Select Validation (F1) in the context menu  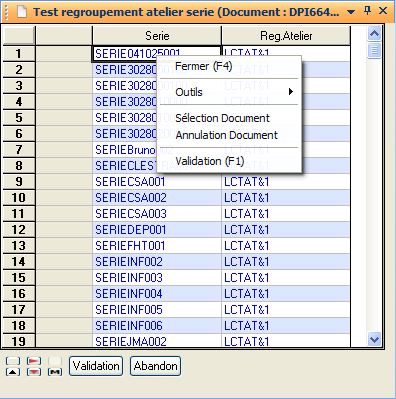[210, 161]
